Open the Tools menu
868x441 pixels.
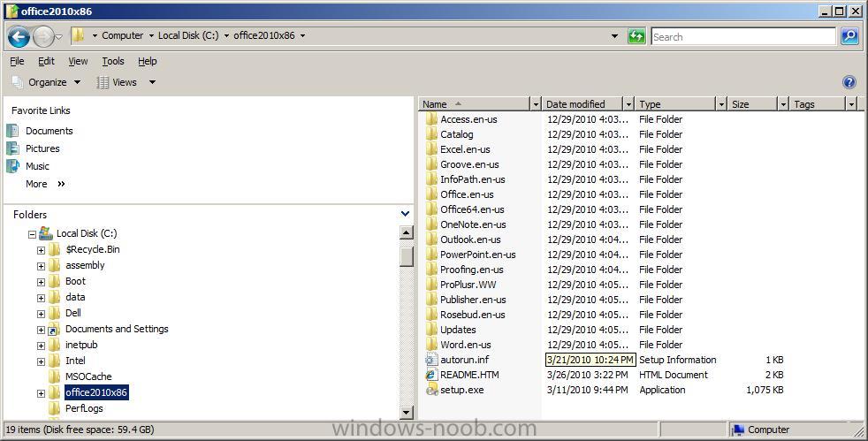tap(113, 61)
